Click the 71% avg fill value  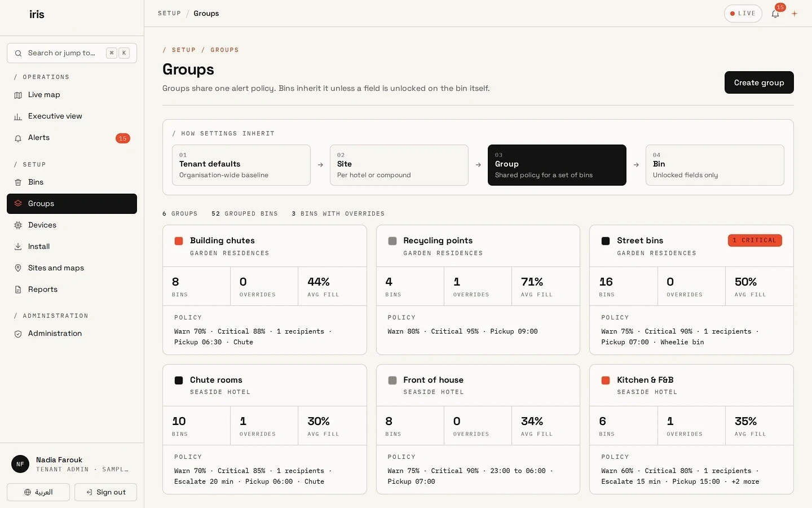tap(532, 282)
